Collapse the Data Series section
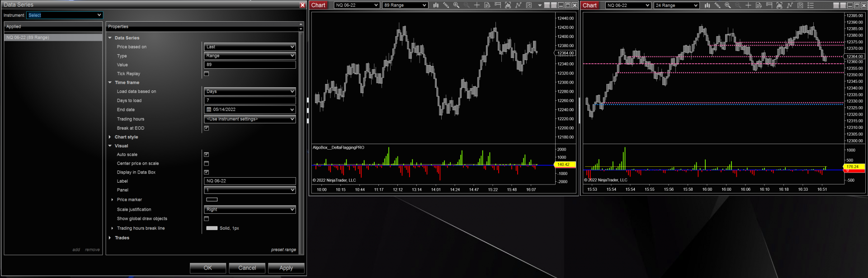Screen dimensions: 868x278 click(x=110, y=38)
